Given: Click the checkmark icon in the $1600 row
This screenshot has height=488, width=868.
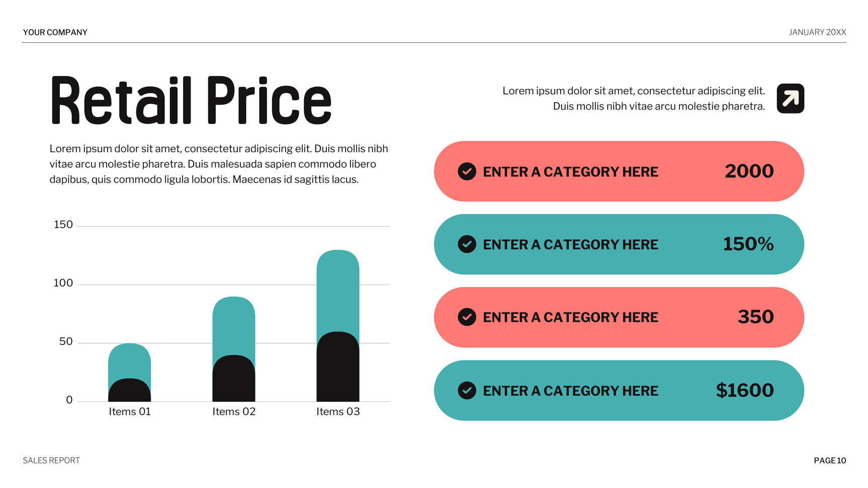Looking at the screenshot, I should [467, 391].
